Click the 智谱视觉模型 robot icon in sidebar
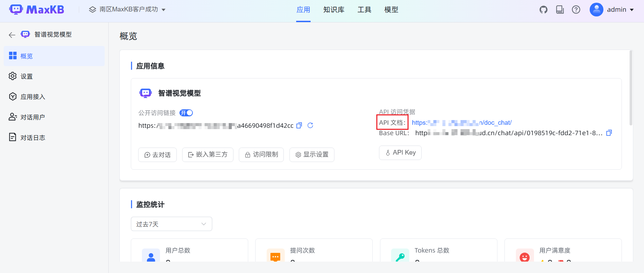Viewport: 644px width, 273px height. 25,34
